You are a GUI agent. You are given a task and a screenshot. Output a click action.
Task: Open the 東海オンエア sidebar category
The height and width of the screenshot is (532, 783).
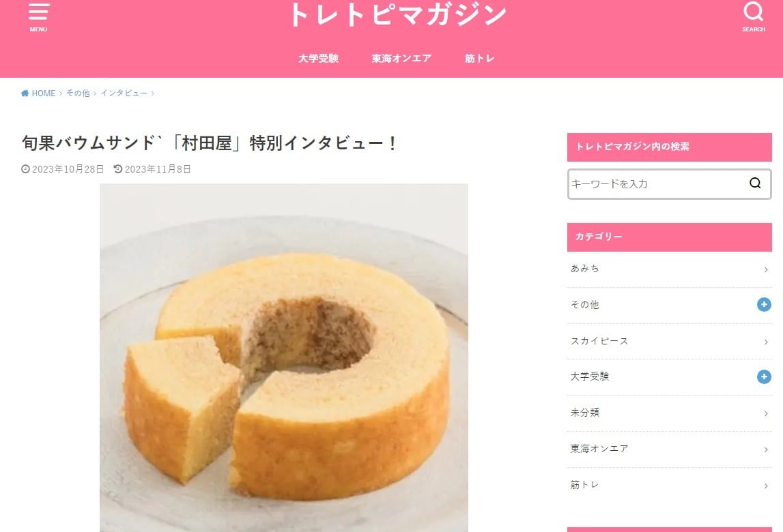599,449
